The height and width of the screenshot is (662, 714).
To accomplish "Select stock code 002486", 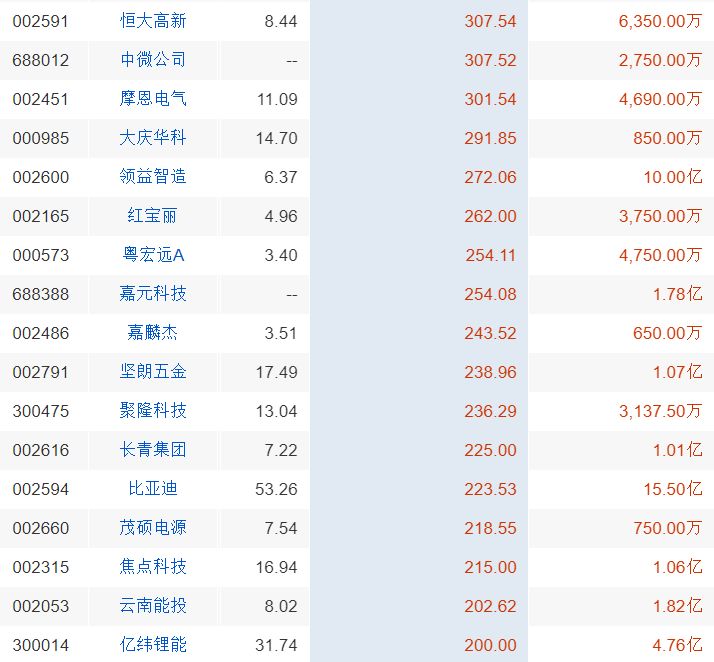I will (x=41, y=333).
